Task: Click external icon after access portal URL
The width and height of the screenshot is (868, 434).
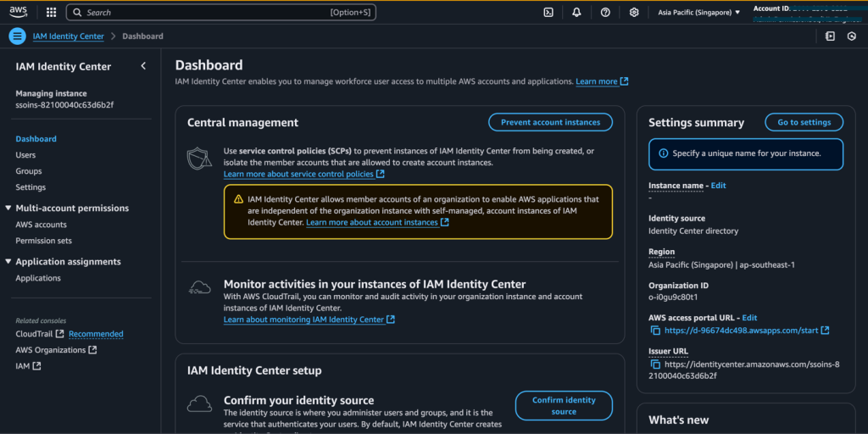Action: pyautogui.click(x=825, y=331)
